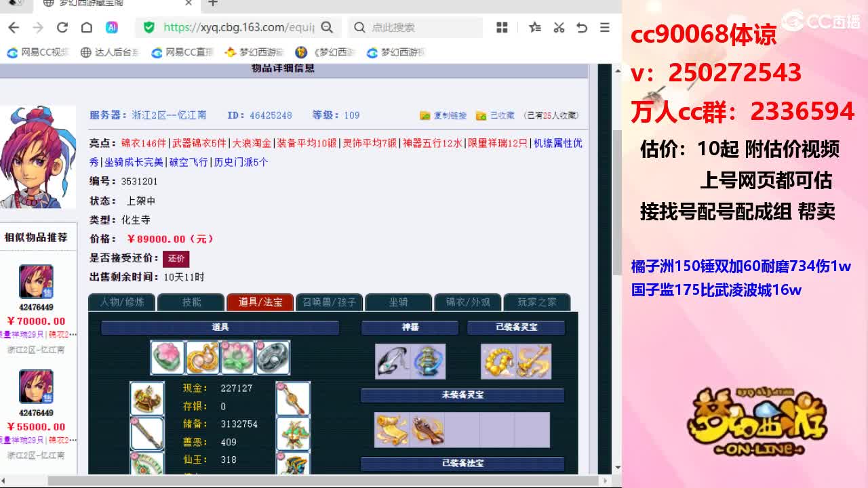Click the scissors screenshot icon in toolbar
The height and width of the screenshot is (488, 868).
(x=559, y=27)
